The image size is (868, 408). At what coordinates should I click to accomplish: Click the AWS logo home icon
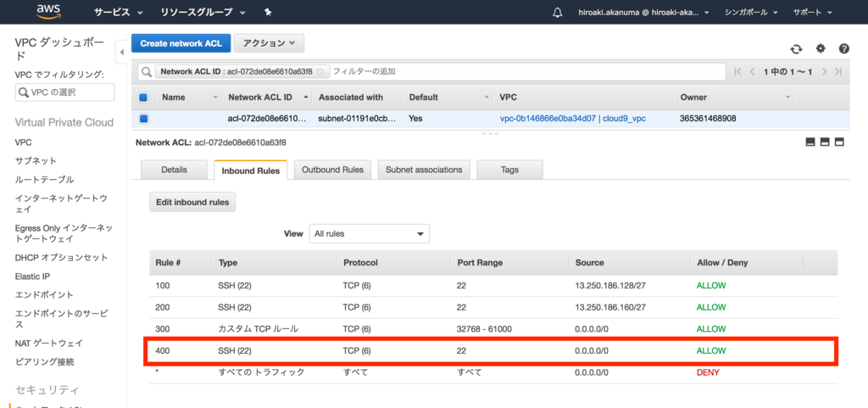pos(47,12)
